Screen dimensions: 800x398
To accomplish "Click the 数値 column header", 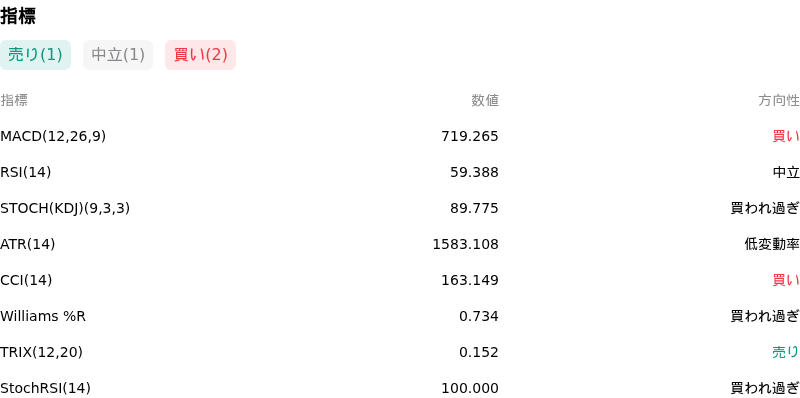I will pyautogui.click(x=485, y=101).
